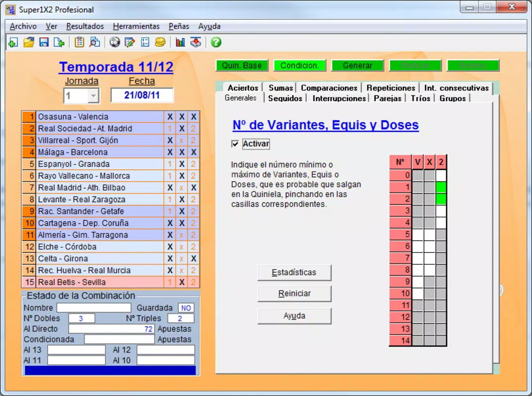Switch to the Grupos tab
532x396 pixels.
pos(452,99)
